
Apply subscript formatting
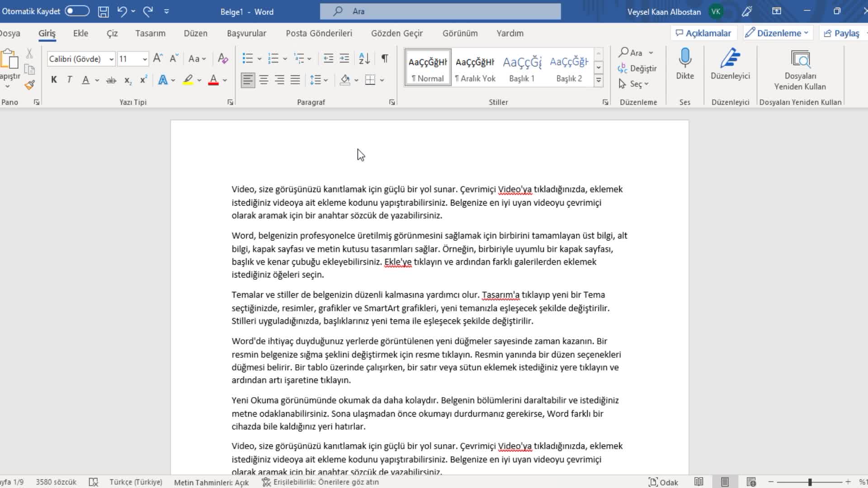click(x=128, y=80)
